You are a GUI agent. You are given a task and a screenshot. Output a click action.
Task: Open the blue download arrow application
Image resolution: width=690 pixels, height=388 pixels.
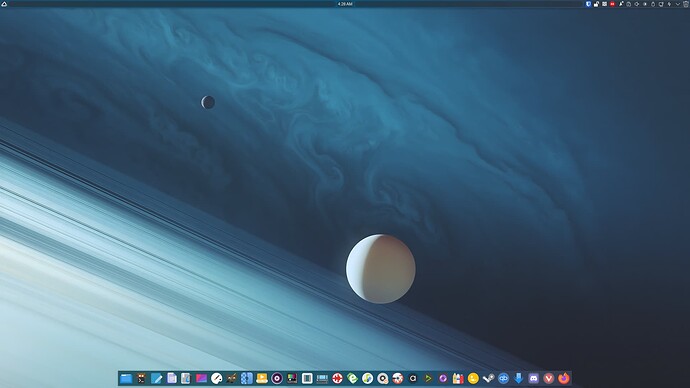point(518,378)
